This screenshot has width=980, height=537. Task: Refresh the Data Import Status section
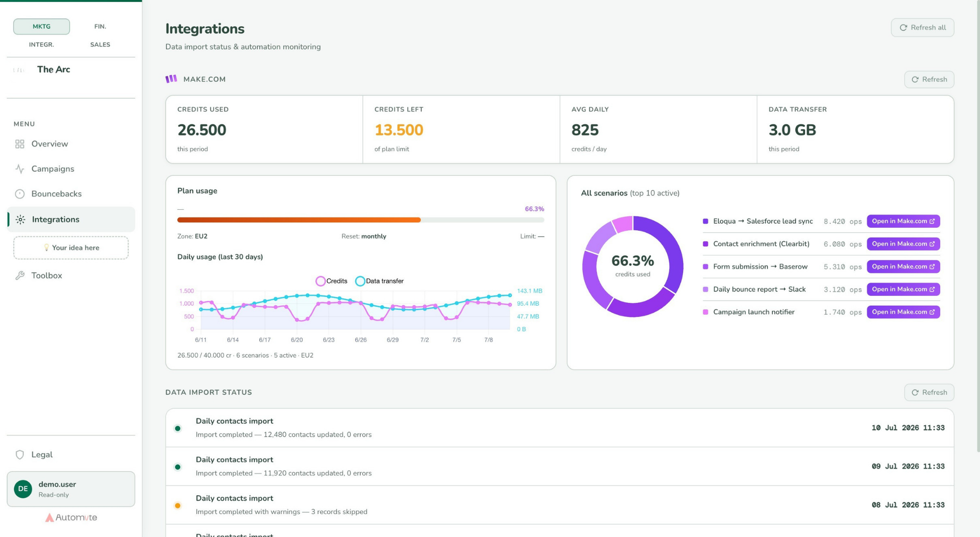(x=929, y=392)
